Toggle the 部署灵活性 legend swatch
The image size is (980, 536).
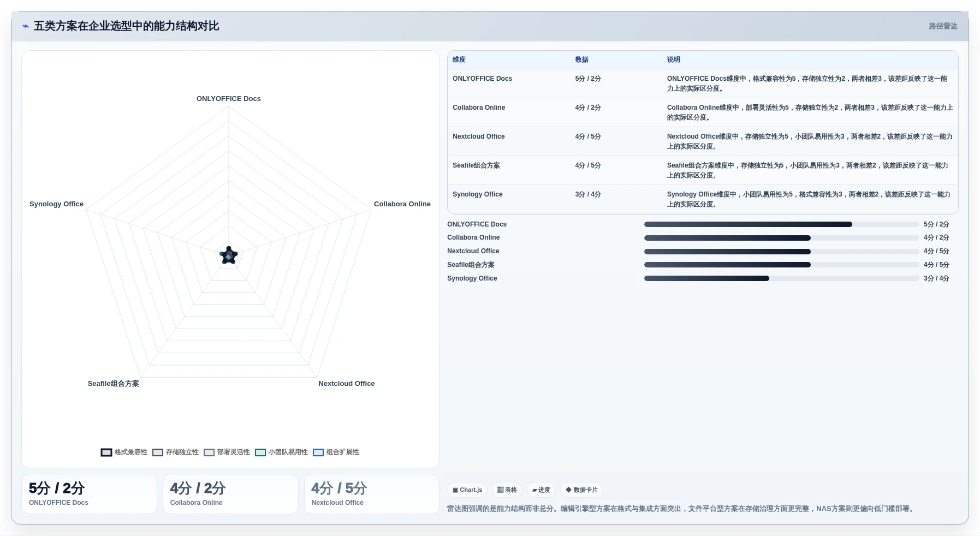[209, 452]
